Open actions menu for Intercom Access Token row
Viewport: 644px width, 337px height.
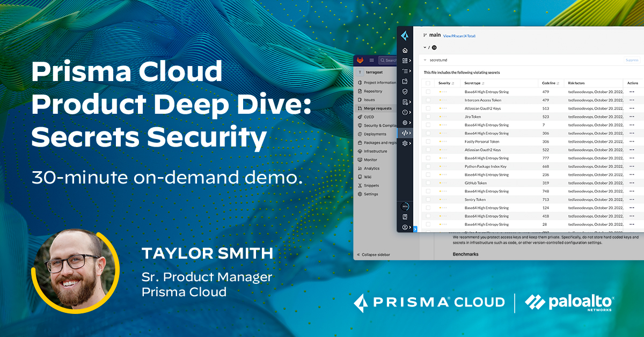[x=632, y=100]
